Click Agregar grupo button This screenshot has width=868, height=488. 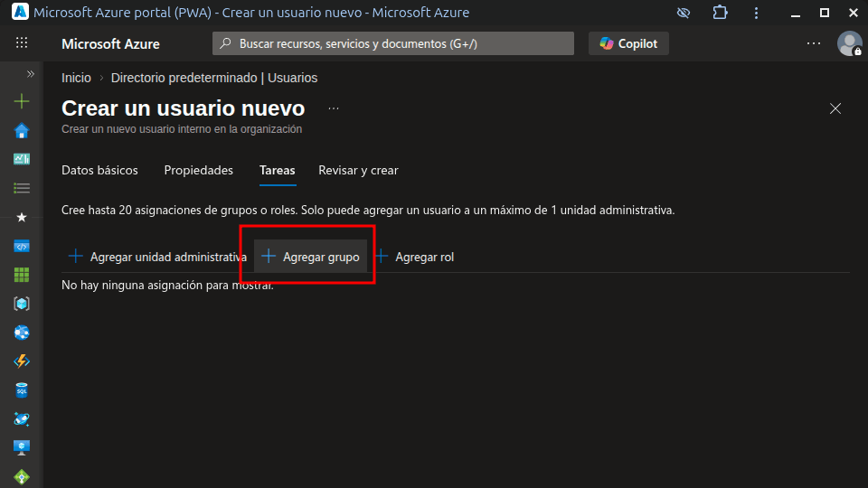point(311,257)
